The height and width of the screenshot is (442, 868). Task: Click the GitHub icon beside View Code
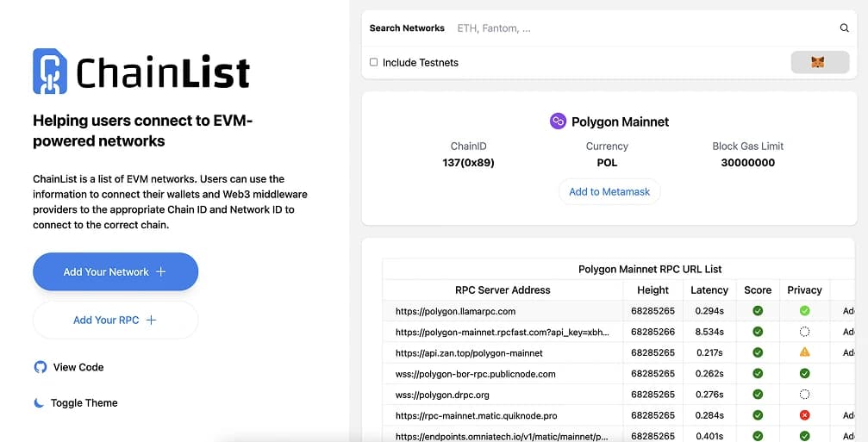[x=41, y=367]
